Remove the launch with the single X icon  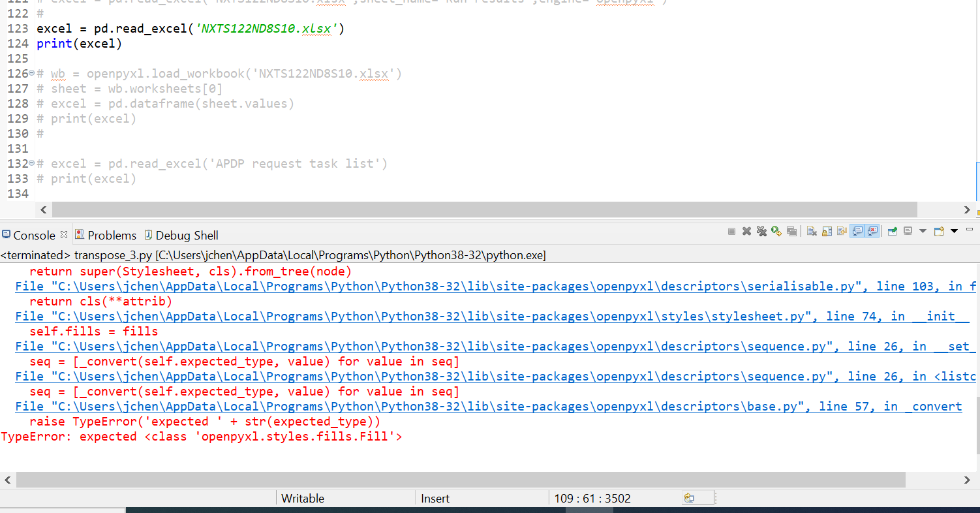point(746,231)
